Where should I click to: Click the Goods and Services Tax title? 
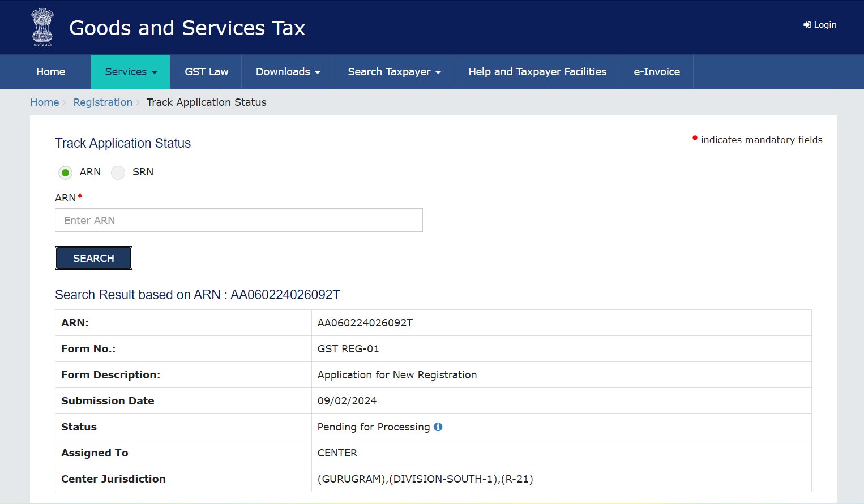(x=187, y=28)
